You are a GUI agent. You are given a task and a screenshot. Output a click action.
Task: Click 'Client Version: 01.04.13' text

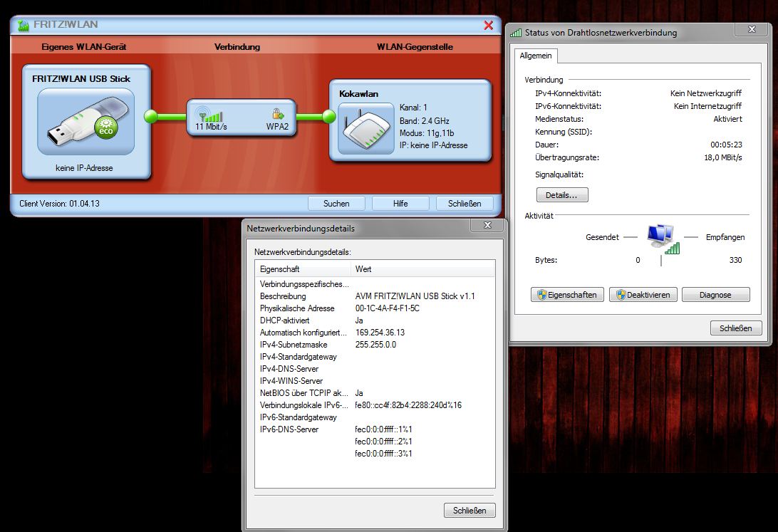pos(60,203)
